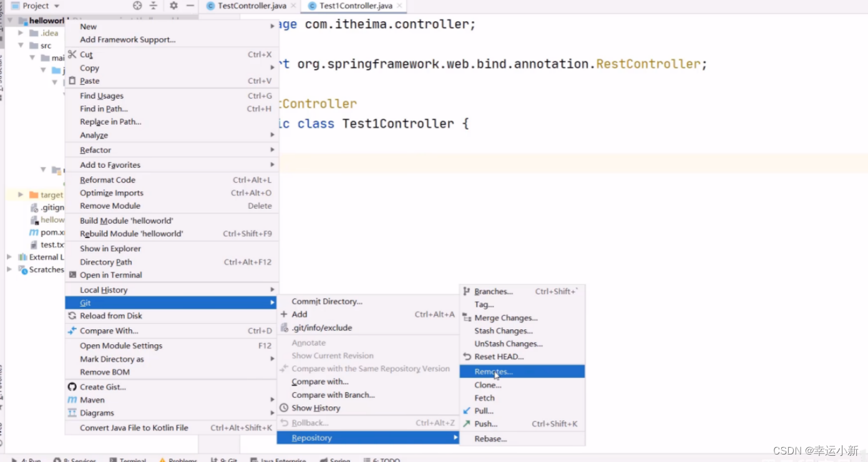Click the External Libraries icon
868x462 pixels.
[23, 257]
